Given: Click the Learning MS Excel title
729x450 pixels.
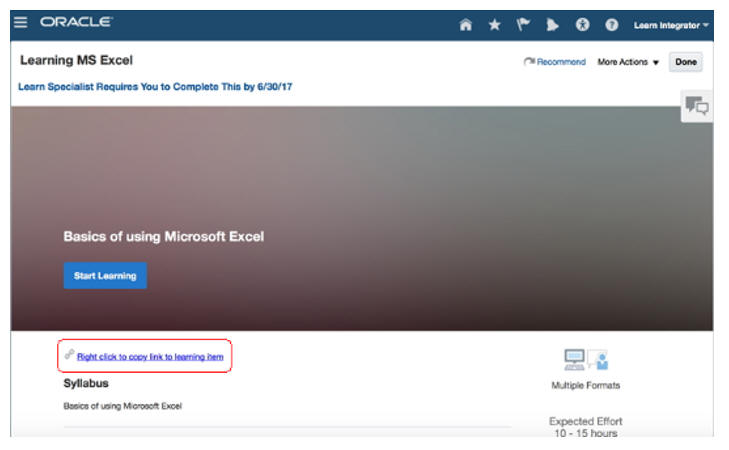Looking at the screenshot, I should 76,60.
